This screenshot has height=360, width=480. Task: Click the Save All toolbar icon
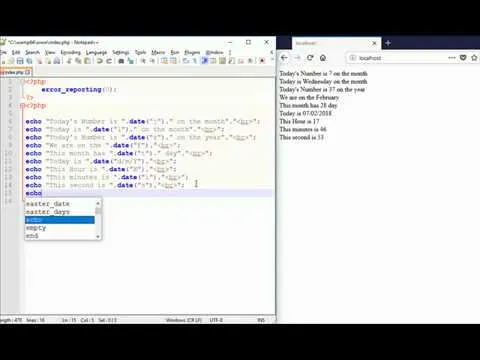(29, 61)
